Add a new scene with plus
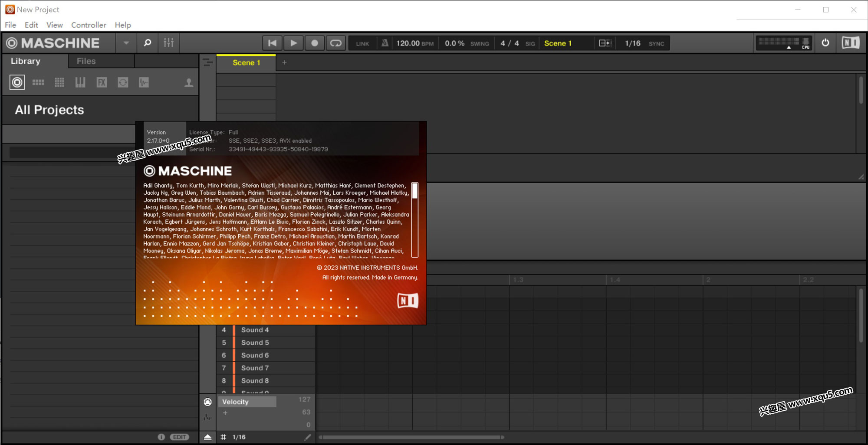868x445 pixels. (284, 62)
